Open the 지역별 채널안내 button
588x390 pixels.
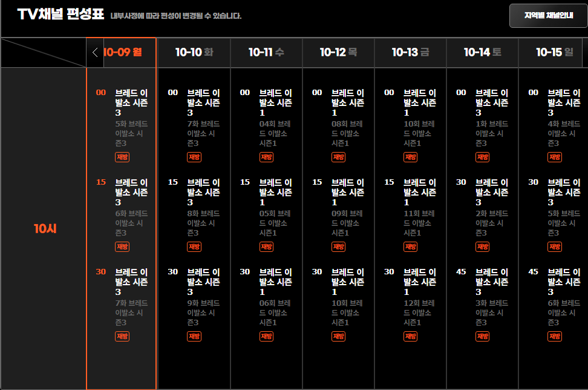[x=548, y=16]
